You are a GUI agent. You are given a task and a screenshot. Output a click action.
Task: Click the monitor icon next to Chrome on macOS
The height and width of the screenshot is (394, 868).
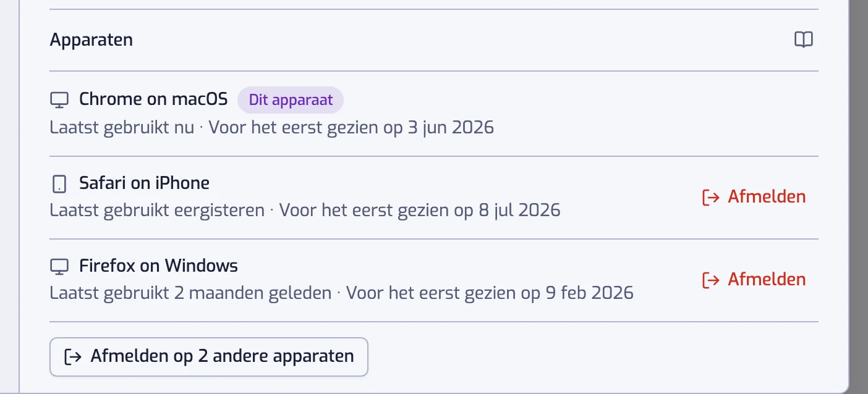coord(59,99)
